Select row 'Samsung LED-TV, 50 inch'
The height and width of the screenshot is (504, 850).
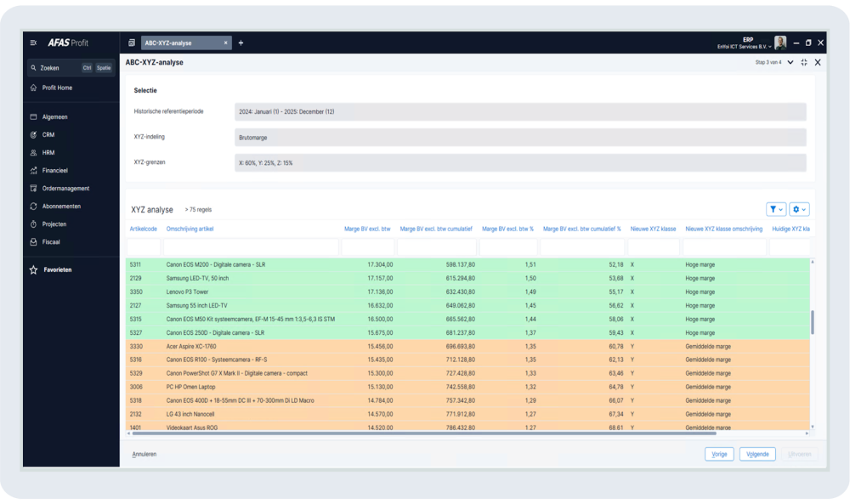pyautogui.click(x=467, y=279)
